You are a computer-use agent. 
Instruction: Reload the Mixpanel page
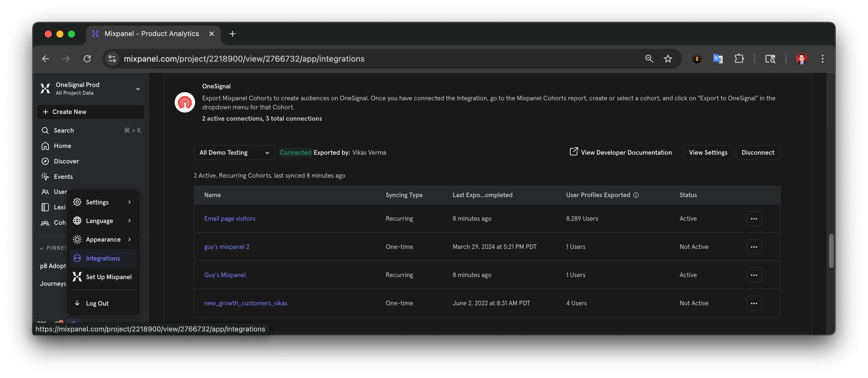click(x=87, y=59)
